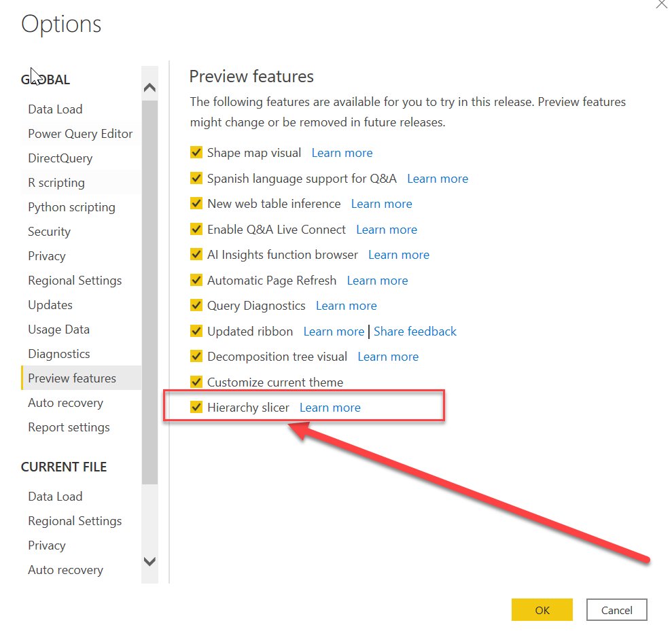Toggle Query Diagnostics checkbox
Image resolution: width=672 pixels, height=644 pixels.
pos(196,305)
